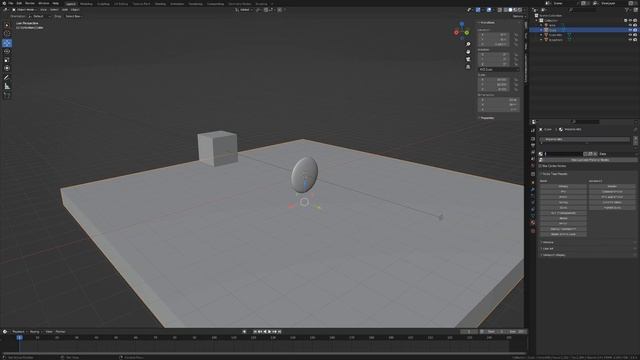The height and width of the screenshot is (360, 640).
Task: Open the XYZ Euler rotation mode dropdown
Action: (499, 70)
